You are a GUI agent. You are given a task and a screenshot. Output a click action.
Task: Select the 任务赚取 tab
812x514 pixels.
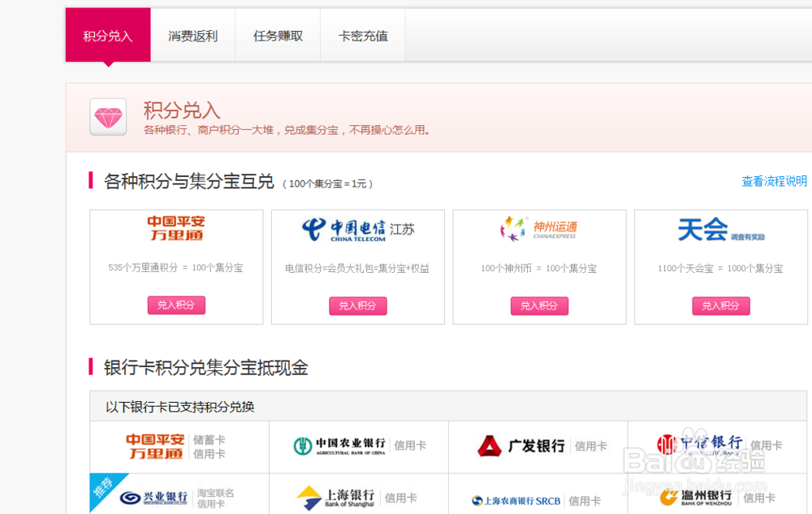[278, 36]
